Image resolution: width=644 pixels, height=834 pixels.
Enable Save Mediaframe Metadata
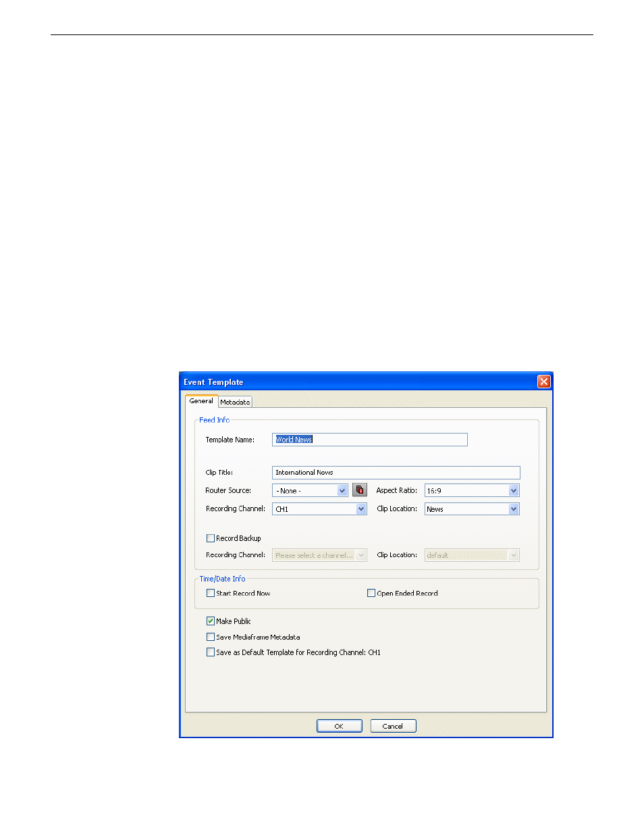tap(210, 637)
